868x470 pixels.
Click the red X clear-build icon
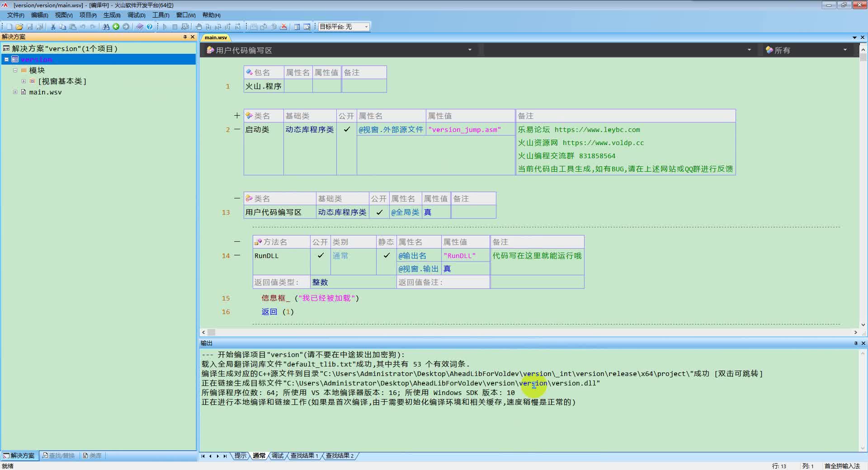point(283,27)
